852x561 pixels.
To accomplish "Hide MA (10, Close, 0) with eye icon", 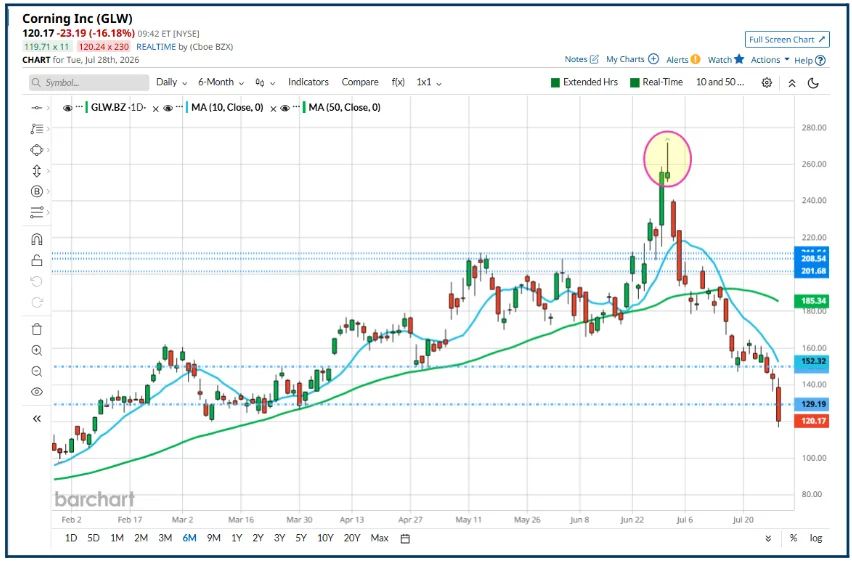I will (x=168, y=108).
